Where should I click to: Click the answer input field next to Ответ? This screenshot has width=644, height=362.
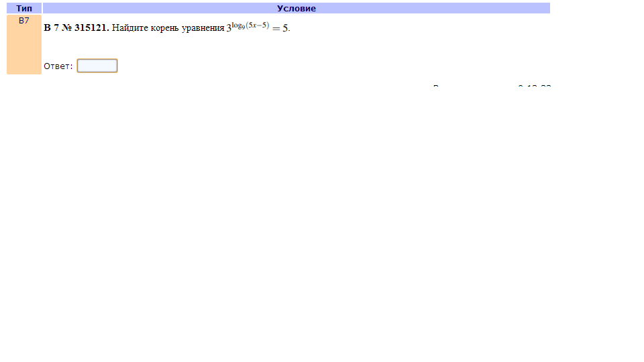click(97, 66)
